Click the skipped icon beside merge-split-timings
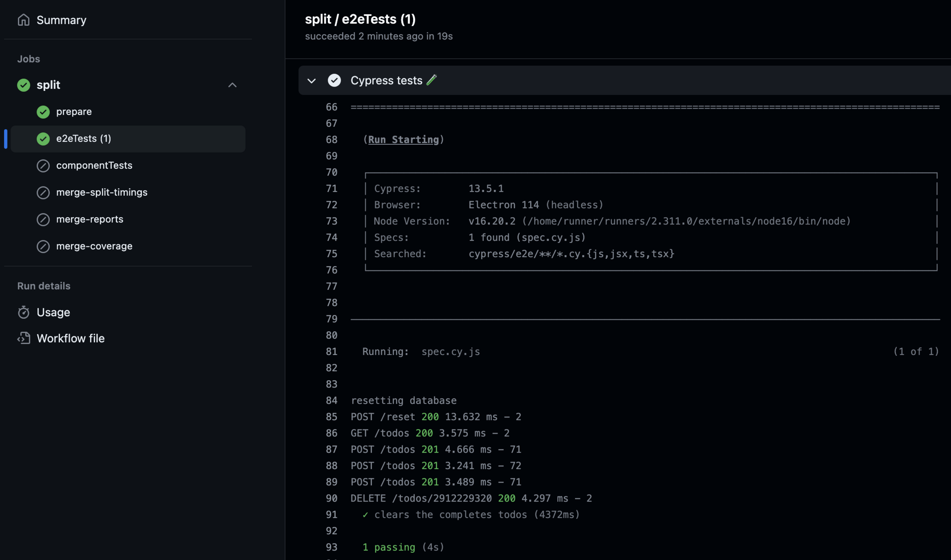Viewport: 951px width, 560px height. coord(43,193)
